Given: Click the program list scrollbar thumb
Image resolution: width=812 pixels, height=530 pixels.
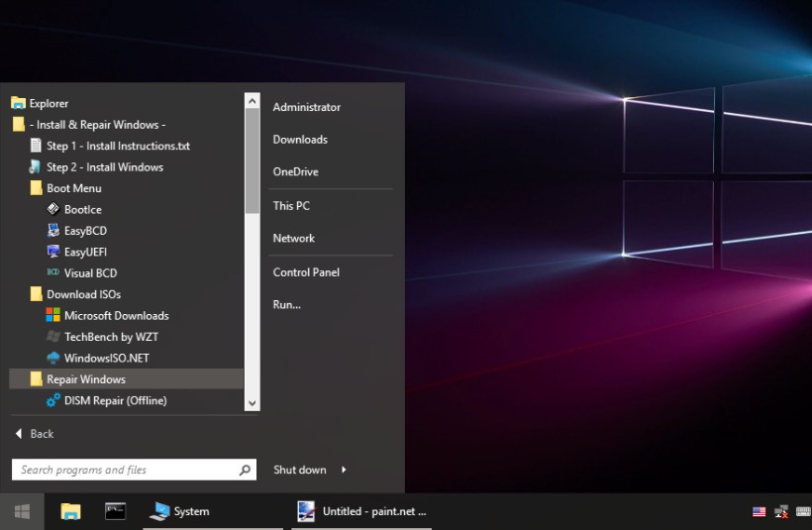Looking at the screenshot, I should tap(253, 160).
